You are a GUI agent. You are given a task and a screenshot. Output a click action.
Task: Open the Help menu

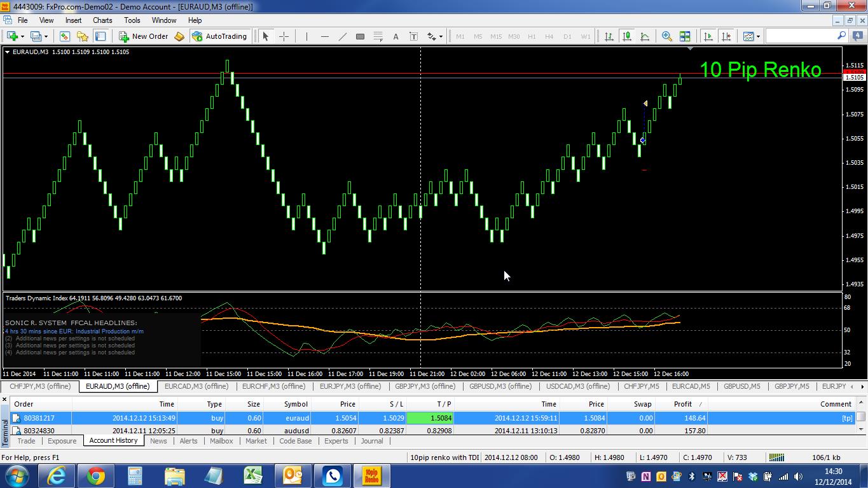pyautogui.click(x=195, y=20)
